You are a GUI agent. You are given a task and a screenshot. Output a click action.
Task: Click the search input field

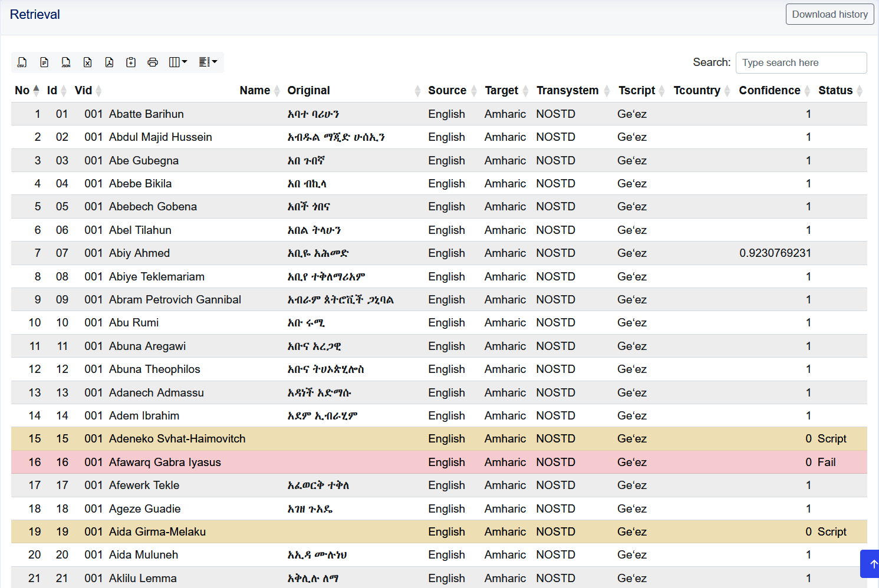click(x=801, y=62)
